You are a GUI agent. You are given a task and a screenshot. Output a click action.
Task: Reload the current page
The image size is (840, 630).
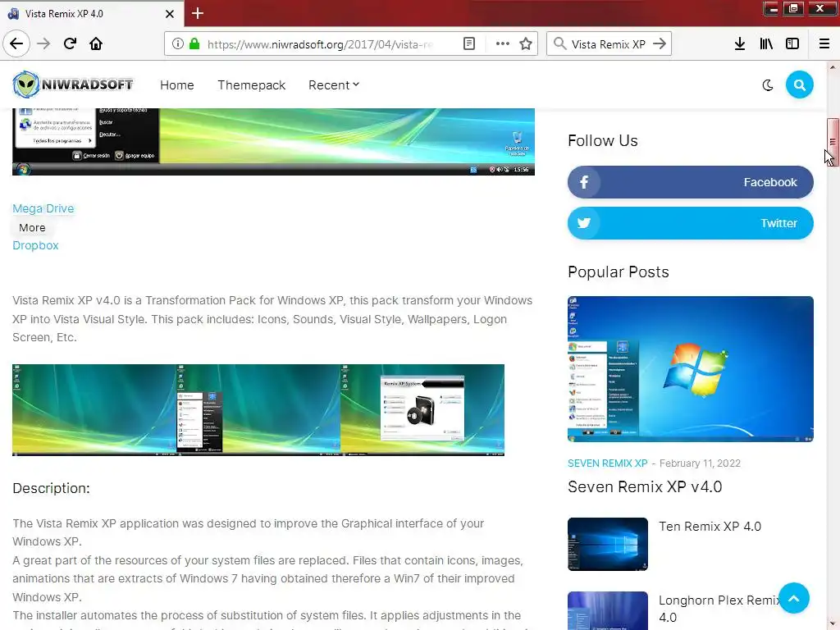(70, 43)
